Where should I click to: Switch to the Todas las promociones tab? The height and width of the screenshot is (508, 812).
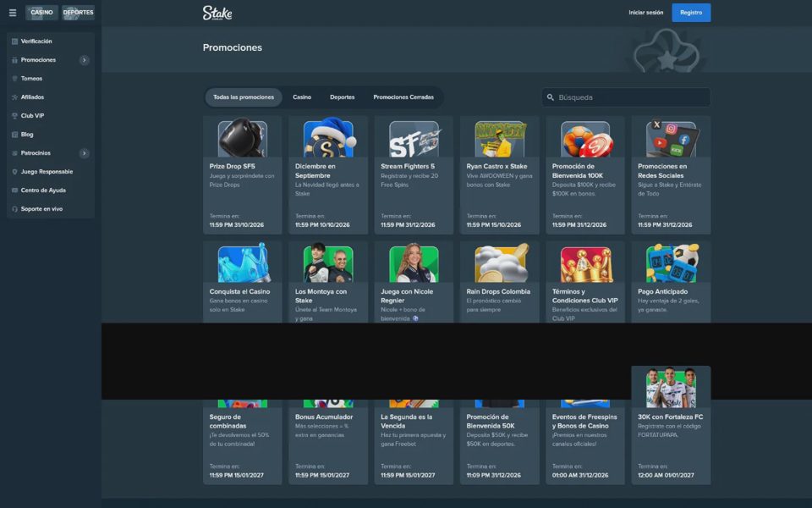244,97
